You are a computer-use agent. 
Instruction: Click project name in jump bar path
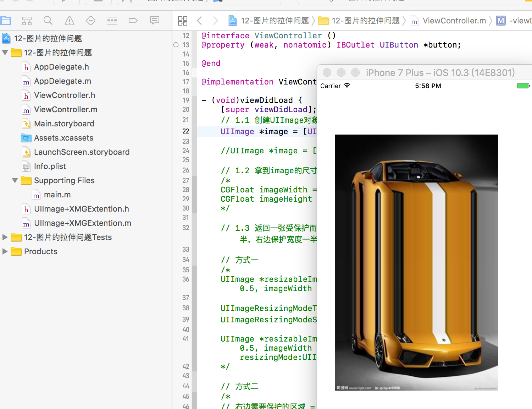[275, 21]
